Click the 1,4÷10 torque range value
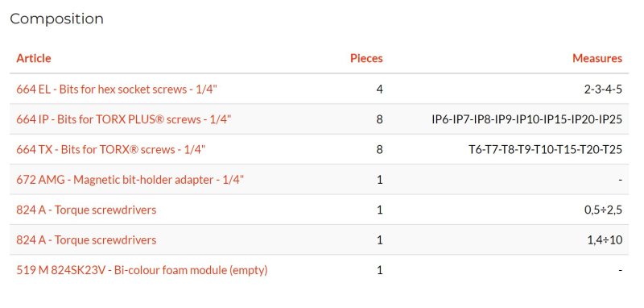The image size is (644, 308). point(605,239)
